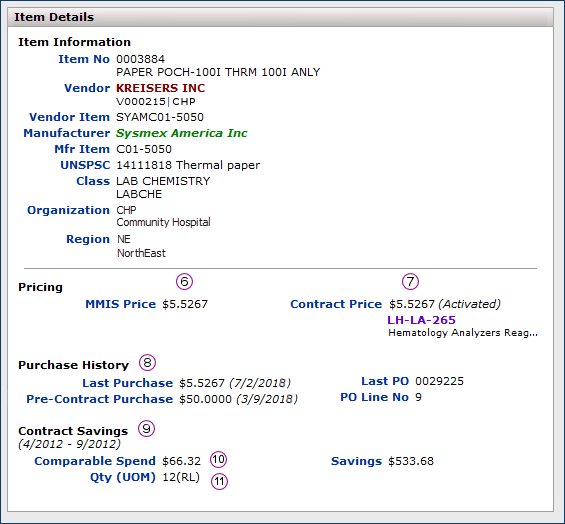Click the Last PO number 0029225
Image resolution: width=565 pixels, height=524 pixels.
439,381
